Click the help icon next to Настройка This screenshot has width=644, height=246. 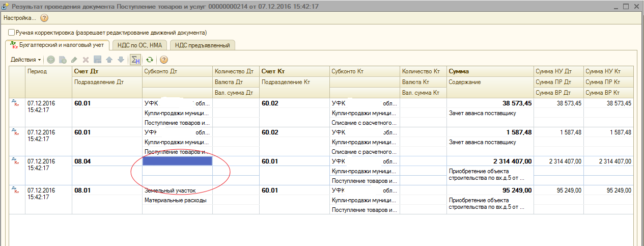[44, 18]
